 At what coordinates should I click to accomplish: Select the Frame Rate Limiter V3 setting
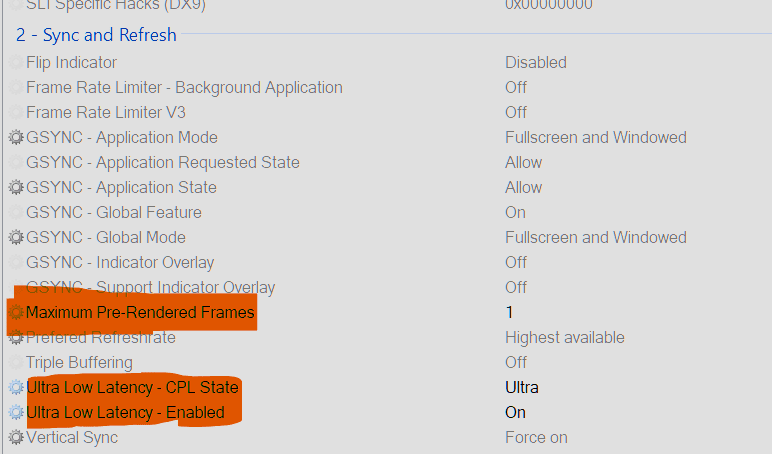click(x=105, y=113)
